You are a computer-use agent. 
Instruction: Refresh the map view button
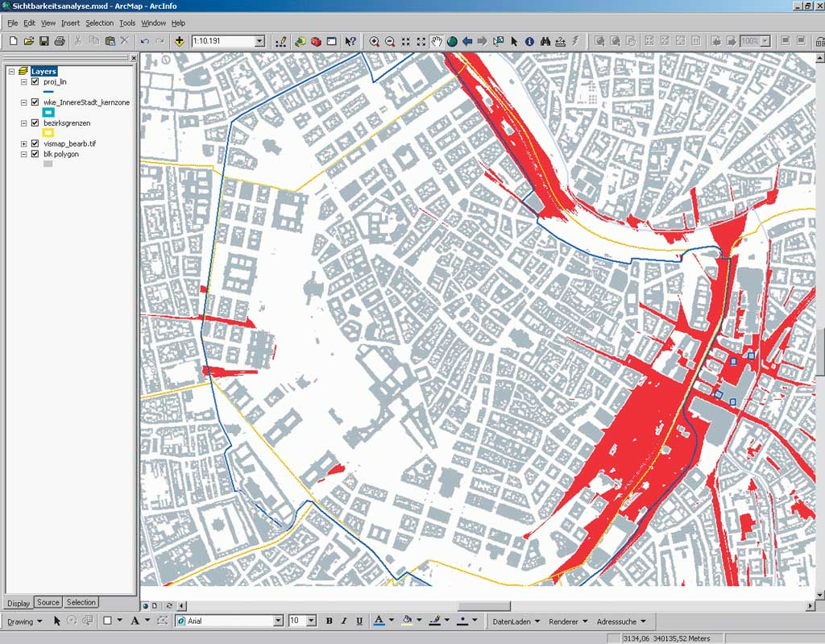point(169,606)
